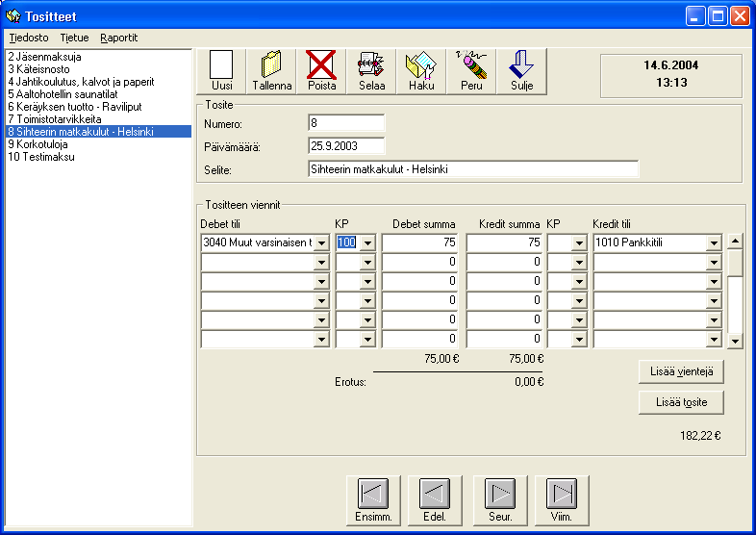Screen dimensions: 756x535
Task: Open the Raportit menu
Action: (119, 38)
